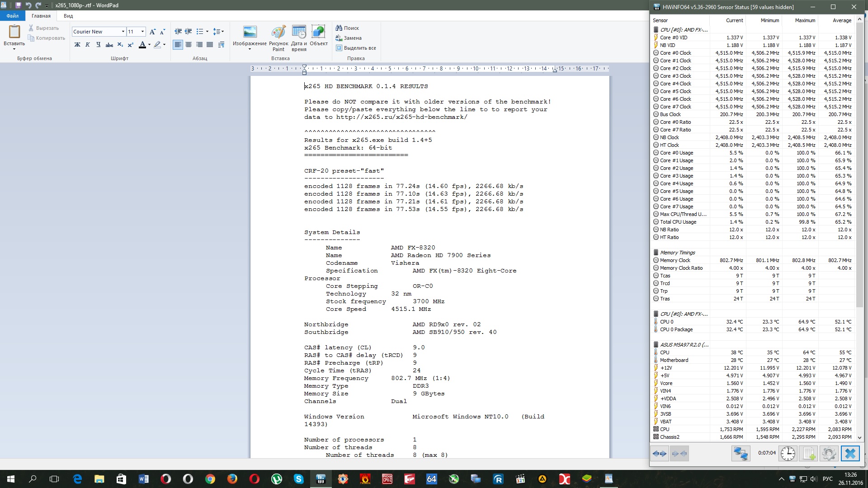Enable center paragraph alignment
Image resolution: width=868 pixels, height=488 pixels.
tap(189, 44)
